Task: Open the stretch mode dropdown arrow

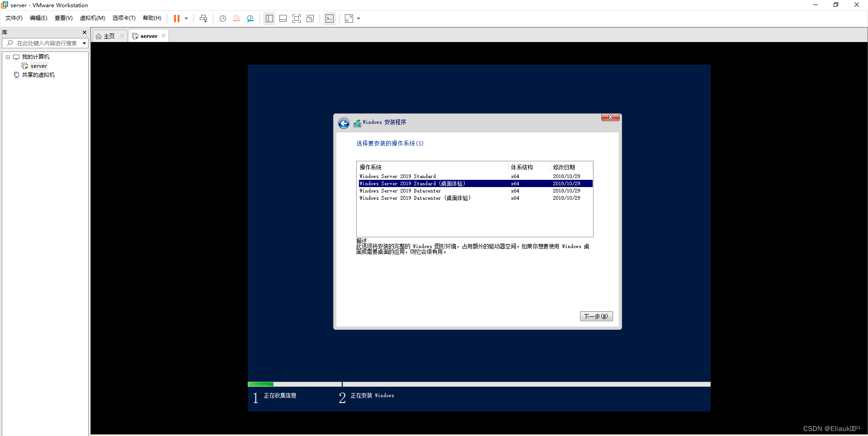Action: coord(359,19)
